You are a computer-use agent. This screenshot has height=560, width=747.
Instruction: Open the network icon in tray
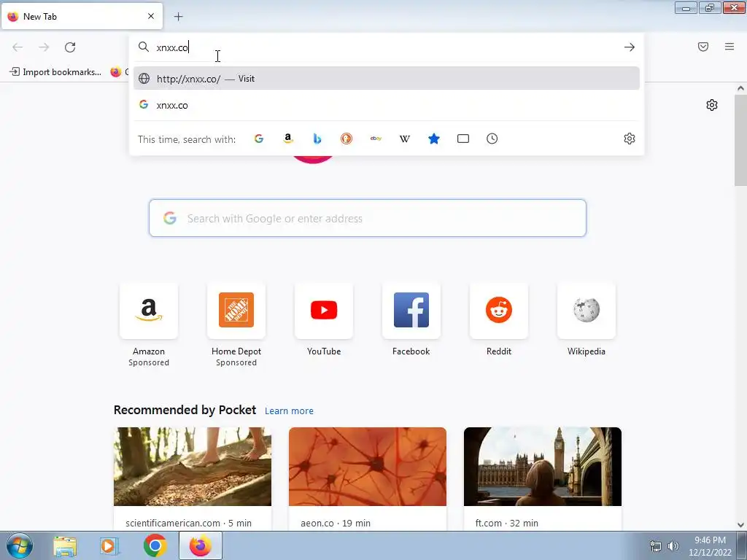coord(656,546)
